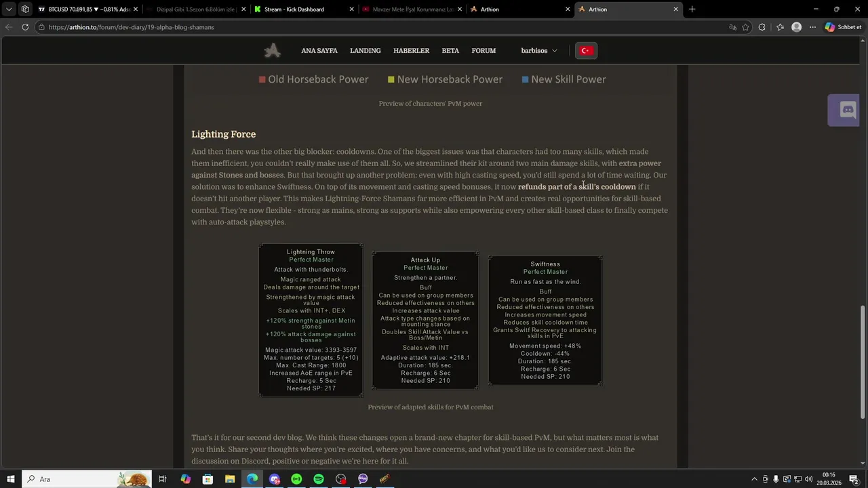Click the taskbar clock showing 00:16

(x=829, y=479)
